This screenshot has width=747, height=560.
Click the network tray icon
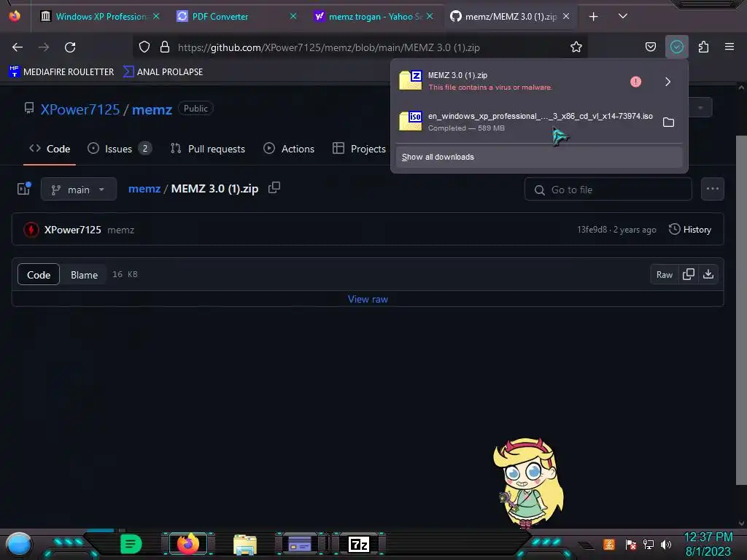648,544
